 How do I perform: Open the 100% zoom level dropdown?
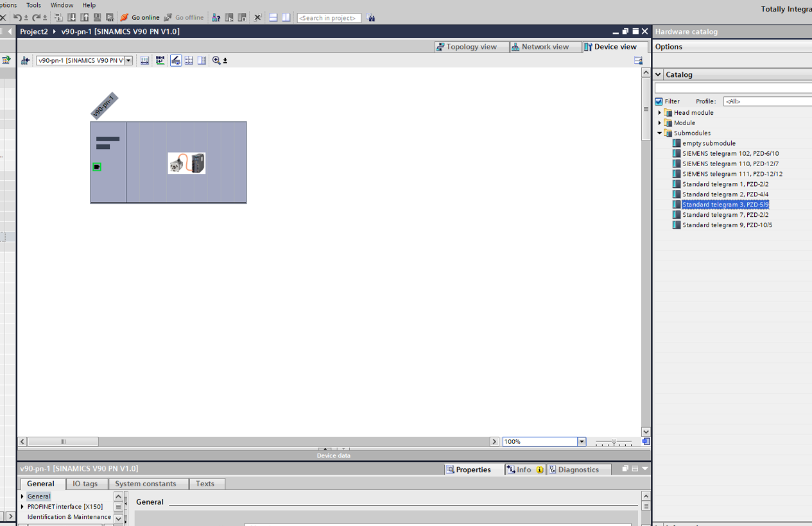coord(582,441)
